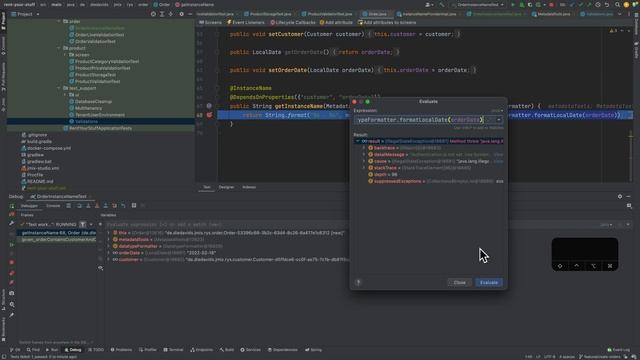
Task: Click the Step Out icon in debugger toolbar
Action: pyautogui.click(x=106, y=206)
